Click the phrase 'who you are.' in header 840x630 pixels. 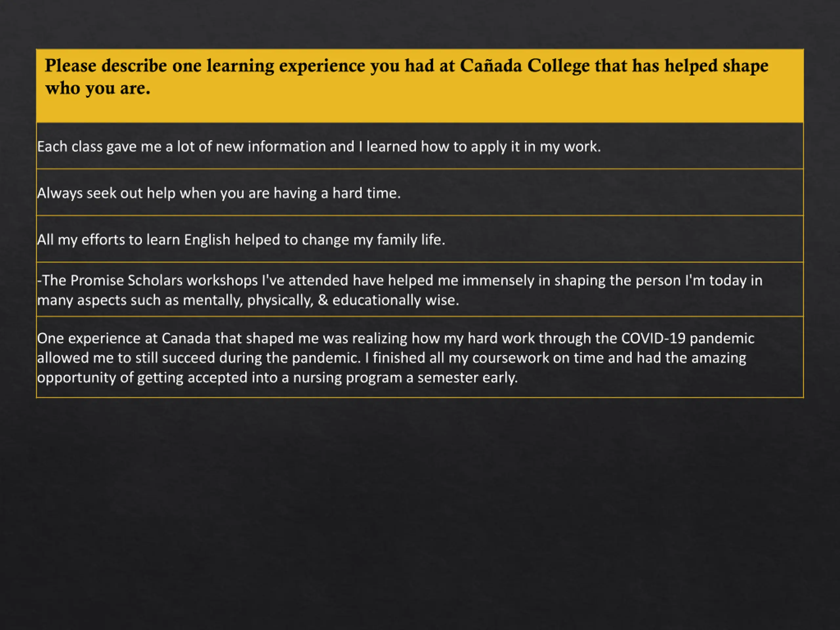(98, 89)
